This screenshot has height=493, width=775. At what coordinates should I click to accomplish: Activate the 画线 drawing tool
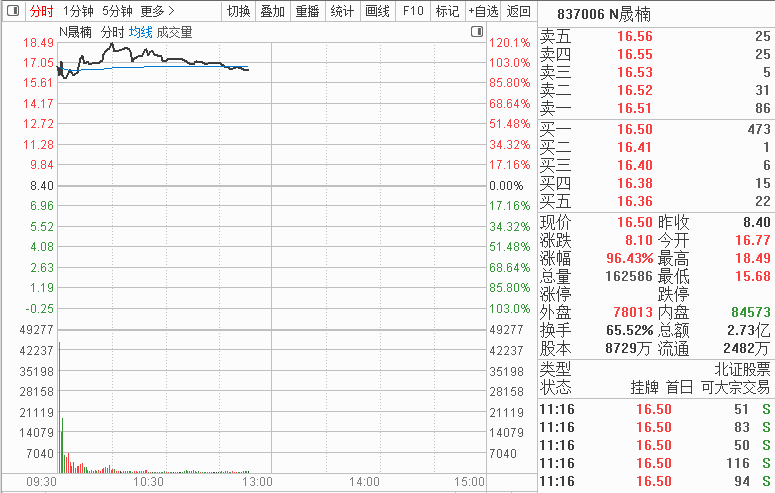(x=378, y=11)
